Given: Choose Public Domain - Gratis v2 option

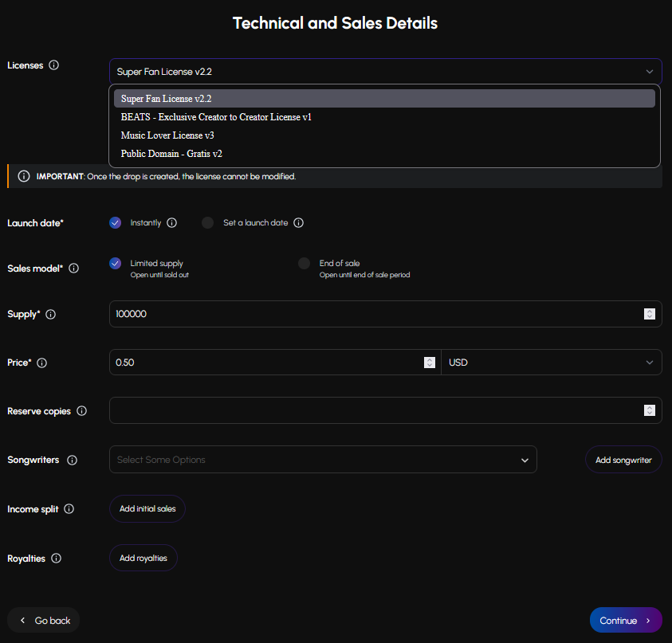Looking at the screenshot, I should [171, 154].
